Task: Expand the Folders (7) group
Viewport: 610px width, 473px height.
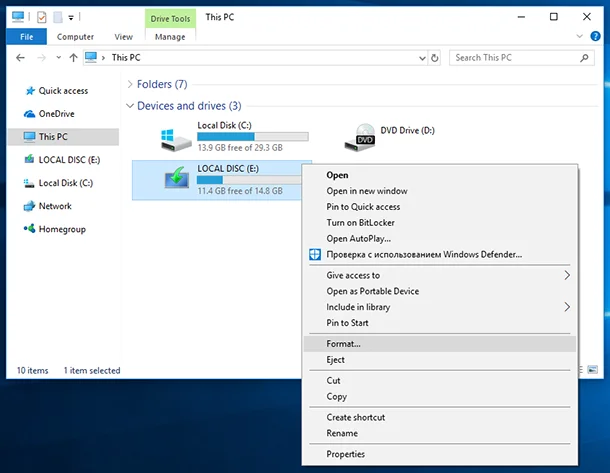Action: 130,84
